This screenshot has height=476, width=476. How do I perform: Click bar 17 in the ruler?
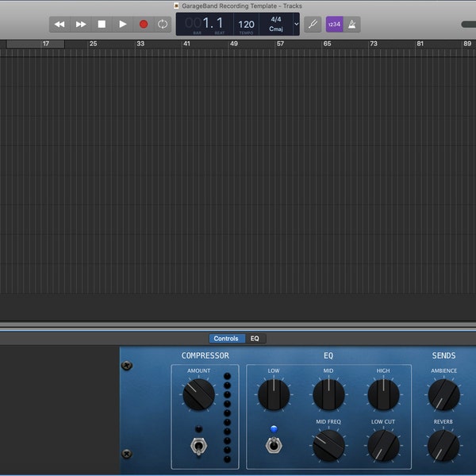[x=46, y=44]
